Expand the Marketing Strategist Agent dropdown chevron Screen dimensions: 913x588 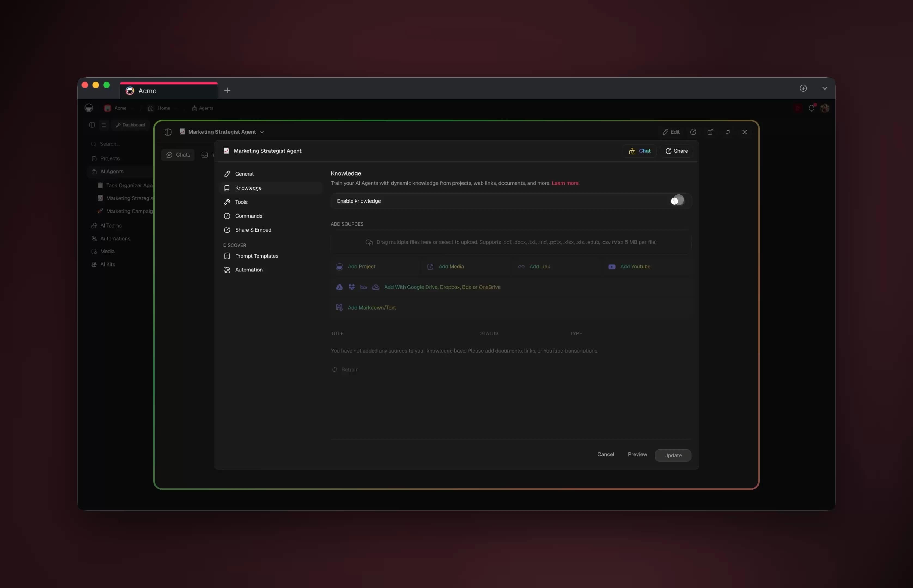(262, 132)
